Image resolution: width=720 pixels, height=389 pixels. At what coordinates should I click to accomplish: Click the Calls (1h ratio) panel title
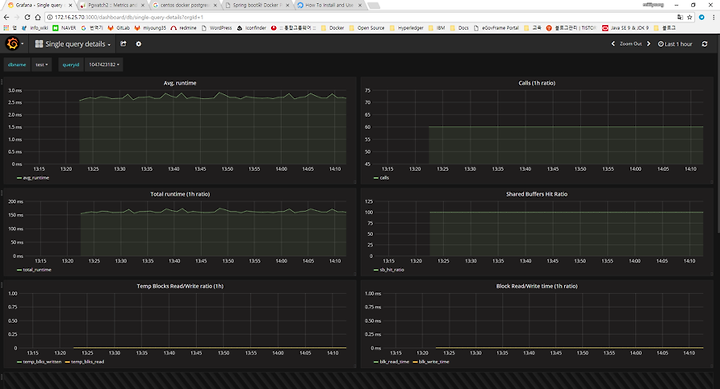pos(537,83)
